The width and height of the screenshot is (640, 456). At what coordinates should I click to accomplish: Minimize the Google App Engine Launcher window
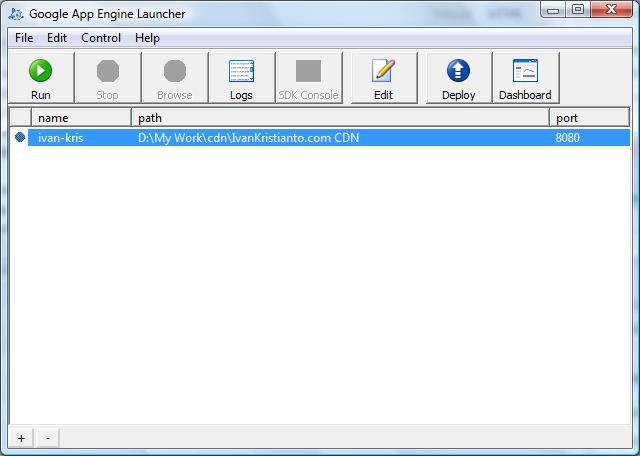pyautogui.click(x=553, y=10)
